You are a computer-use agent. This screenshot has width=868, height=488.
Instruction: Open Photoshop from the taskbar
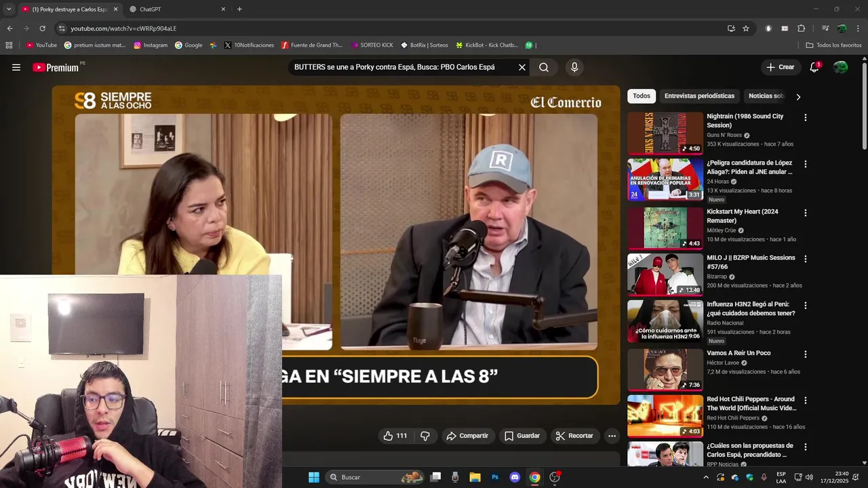pos(495,477)
